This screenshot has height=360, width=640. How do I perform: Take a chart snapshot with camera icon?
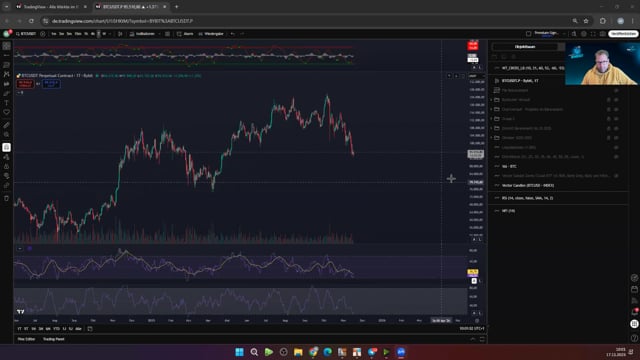coord(602,34)
